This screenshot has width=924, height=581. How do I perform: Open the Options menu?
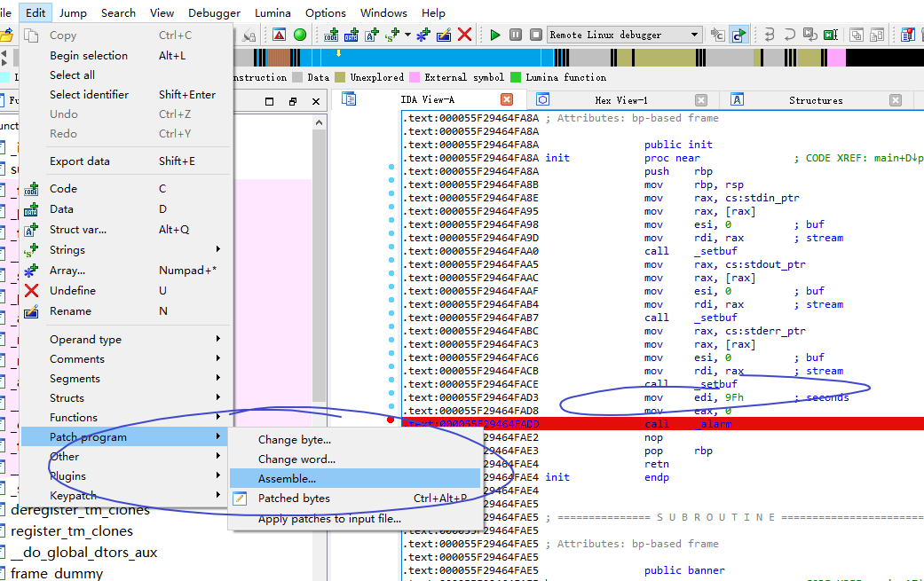[325, 13]
